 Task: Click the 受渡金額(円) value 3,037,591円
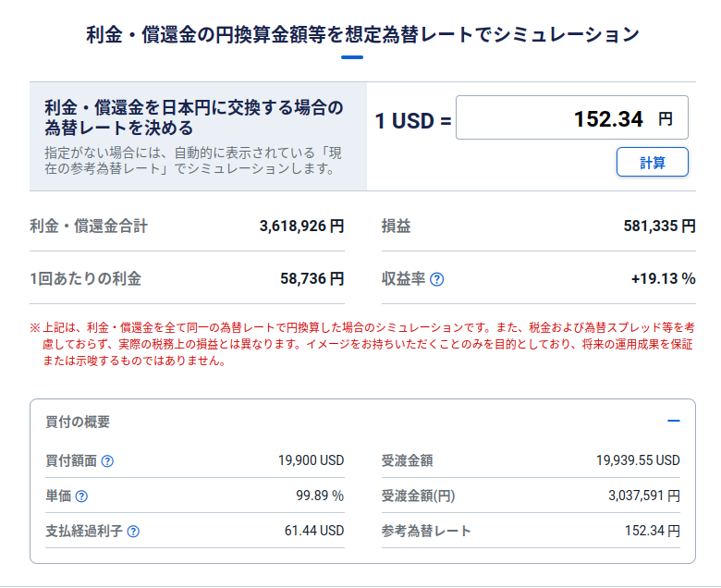644,496
